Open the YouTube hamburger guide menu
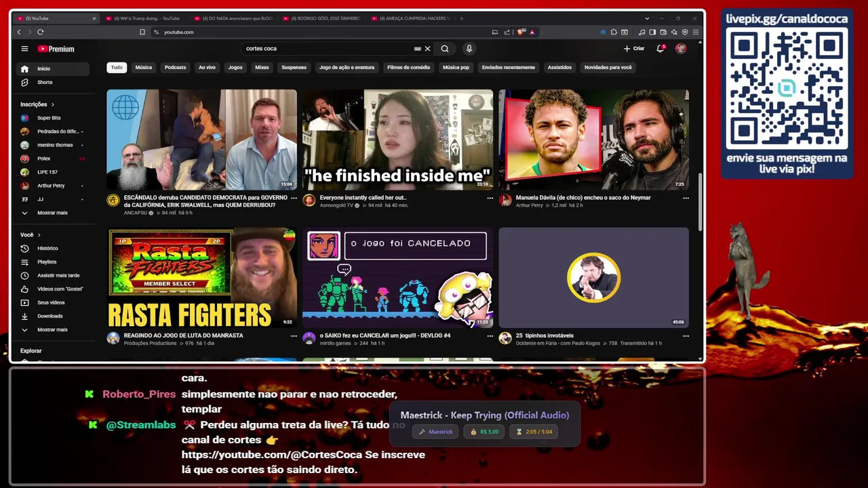The image size is (868, 488). [24, 49]
